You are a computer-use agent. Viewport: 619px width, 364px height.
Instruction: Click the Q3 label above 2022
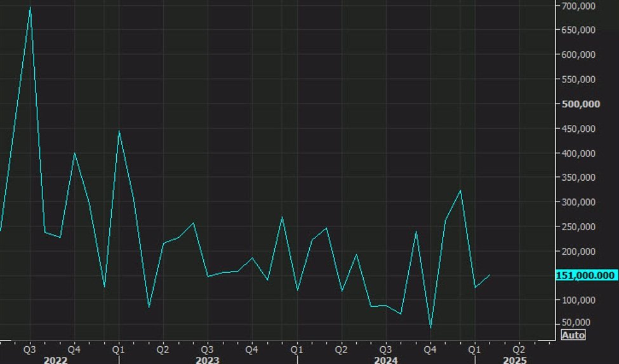coord(30,349)
